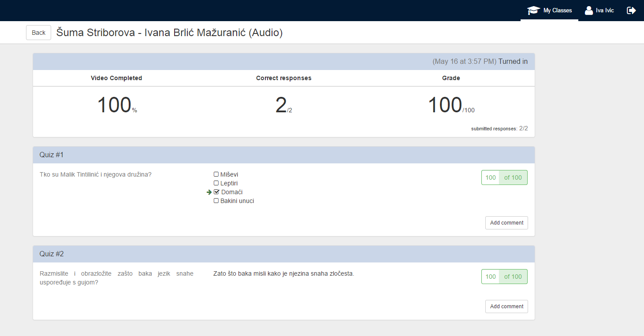Click the Quiz #1 'of 100' label
This screenshot has width=644, height=336.
[x=513, y=177]
